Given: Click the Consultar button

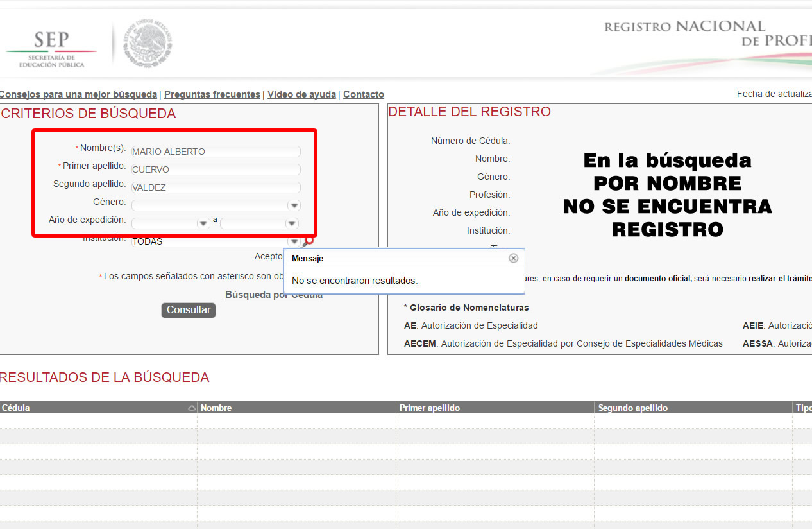Looking at the screenshot, I should pyautogui.click(x=189, y=310).
